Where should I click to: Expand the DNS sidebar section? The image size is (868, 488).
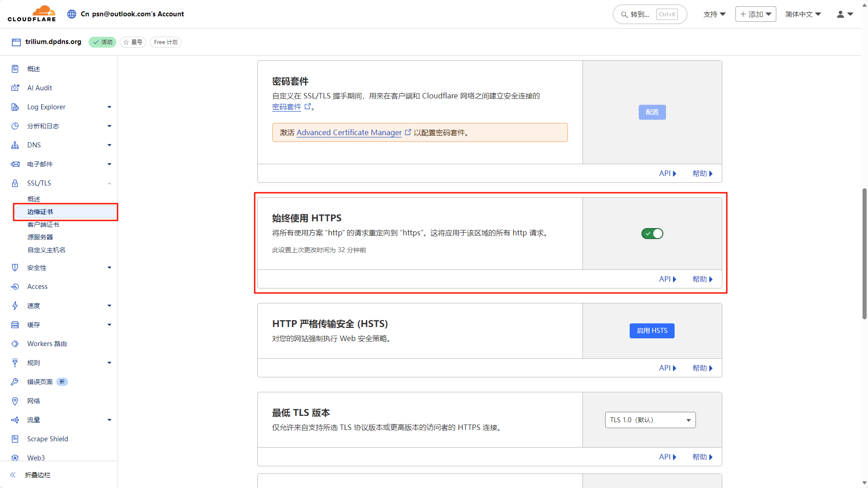pyautogui.click(x=109, y=145)
